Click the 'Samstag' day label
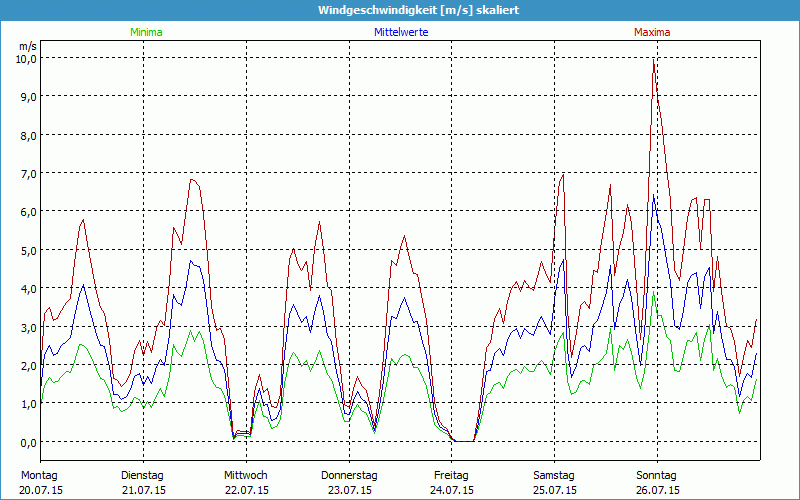The width and height of the screenshot is (800, 500). [554, 476]
